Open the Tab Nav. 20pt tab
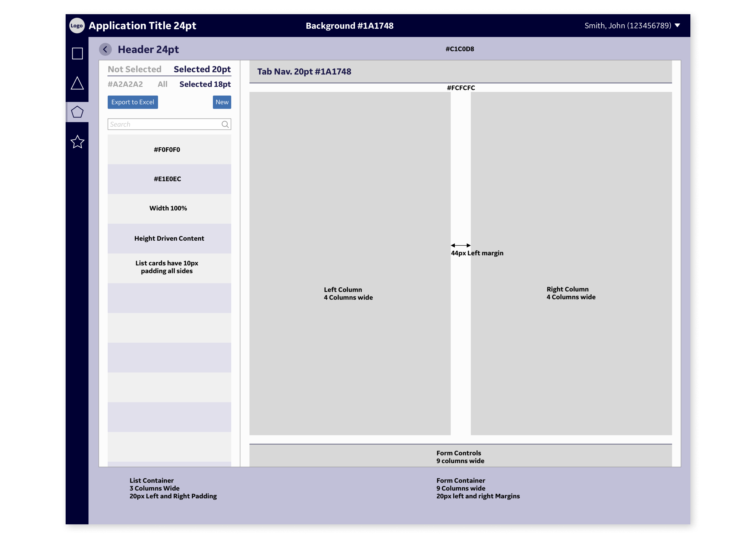The height and width of the screenshot is (538, 756). [304, 71]
